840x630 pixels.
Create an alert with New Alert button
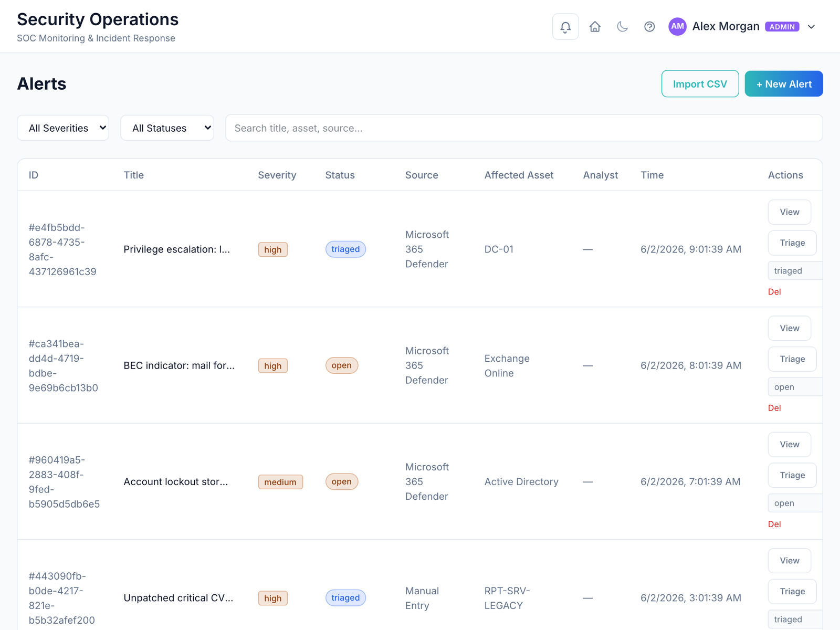click(784, 84)
